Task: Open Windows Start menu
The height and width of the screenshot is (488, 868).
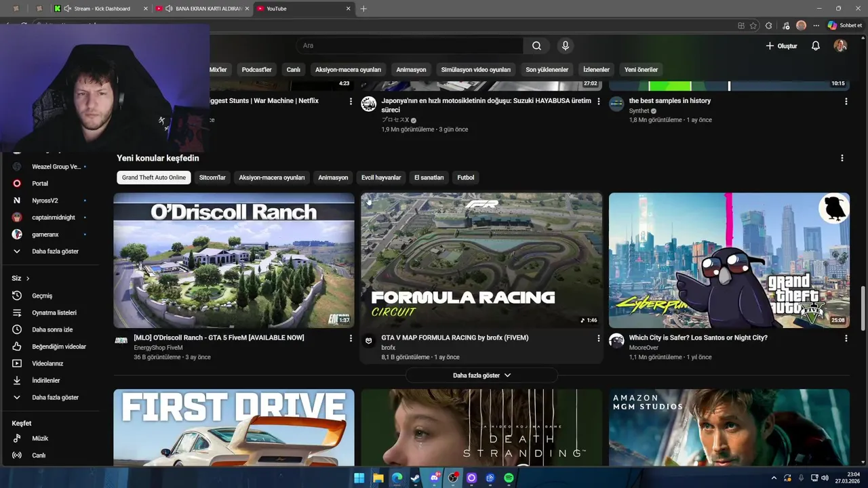Action: coord(359,478)
